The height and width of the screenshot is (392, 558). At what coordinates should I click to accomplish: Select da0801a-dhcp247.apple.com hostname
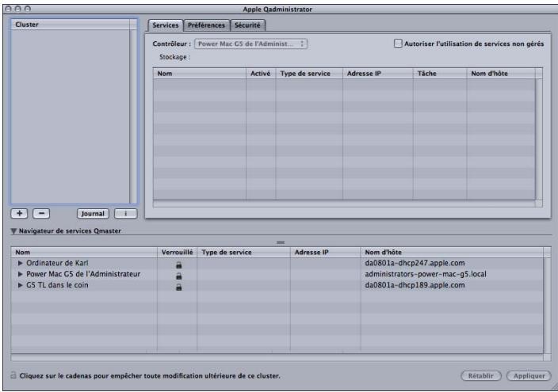click(415, 263)
